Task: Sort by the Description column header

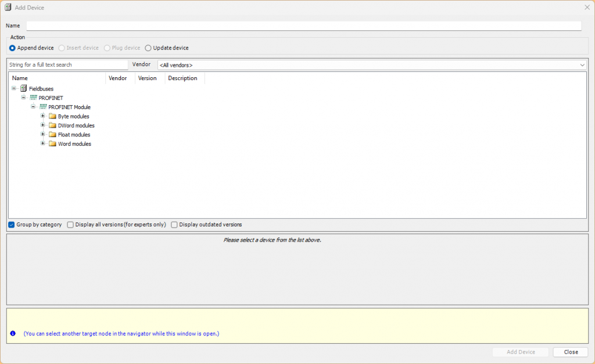Action: pos(182,78)
